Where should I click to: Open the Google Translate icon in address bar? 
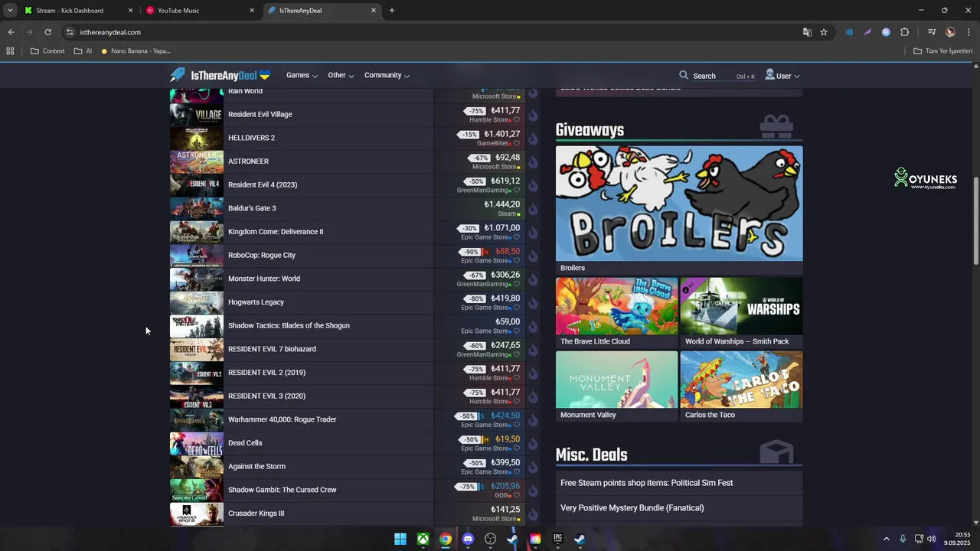[x=807, y=32]
